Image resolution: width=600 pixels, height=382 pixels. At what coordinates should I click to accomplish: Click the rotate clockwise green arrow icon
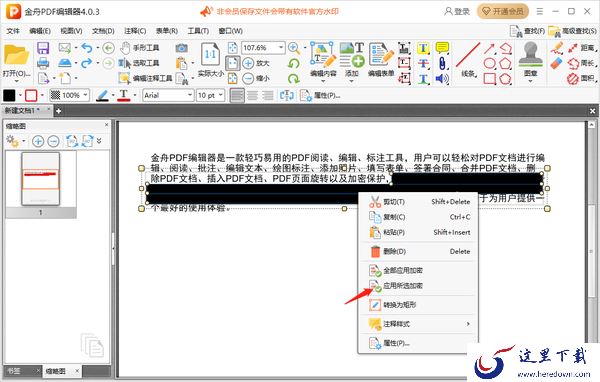[x=293, y=79]
